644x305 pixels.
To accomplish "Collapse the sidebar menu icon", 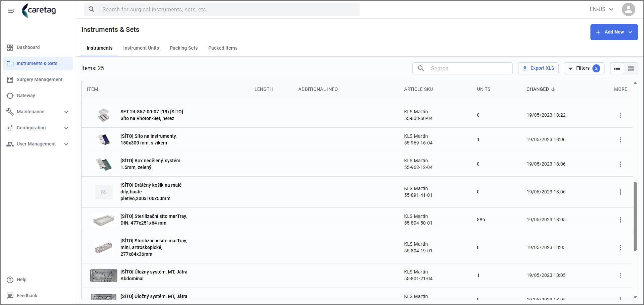I will [11, 11].
